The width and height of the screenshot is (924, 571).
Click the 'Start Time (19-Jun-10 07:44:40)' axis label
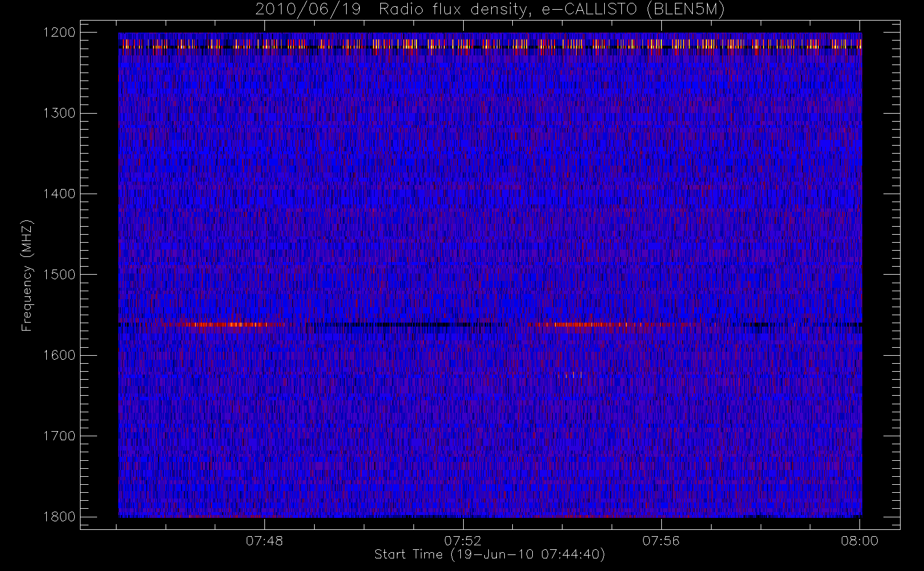coord(489,554)
